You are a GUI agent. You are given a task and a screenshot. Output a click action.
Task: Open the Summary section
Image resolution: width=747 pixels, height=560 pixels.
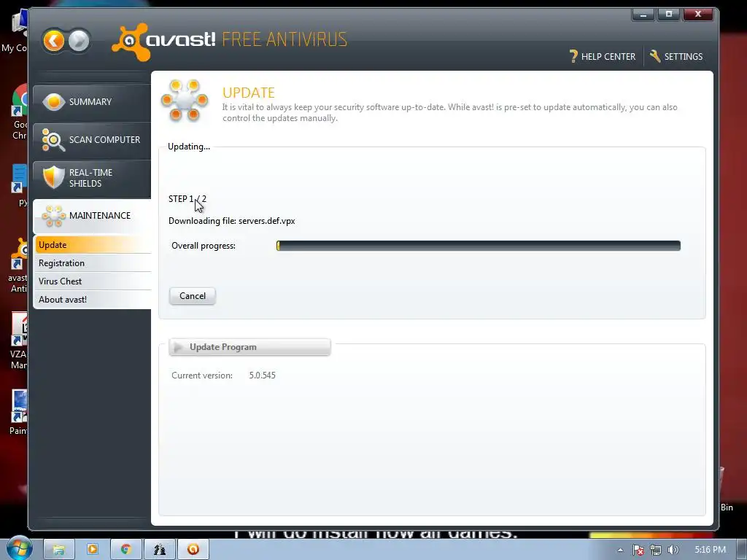coord(92,102)
